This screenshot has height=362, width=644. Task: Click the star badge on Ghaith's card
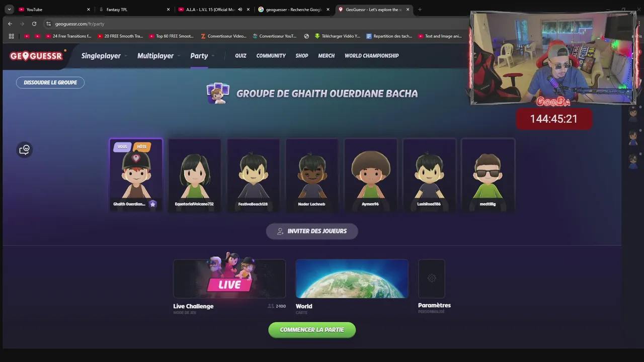[x=153, y=204]
